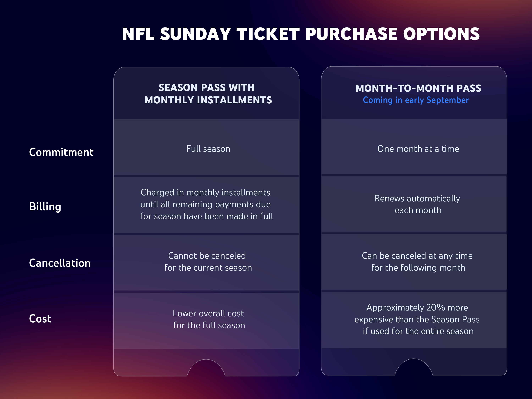Image resolution: width=532 pixels, height=399 pixels.
Task: Click Lower overall cost for full season
Action: 209,319
